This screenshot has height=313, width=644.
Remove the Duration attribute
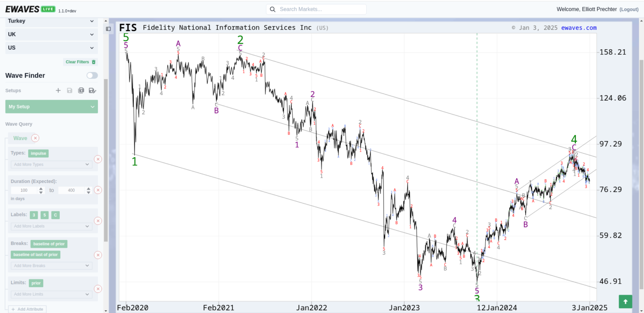(98, 190)
